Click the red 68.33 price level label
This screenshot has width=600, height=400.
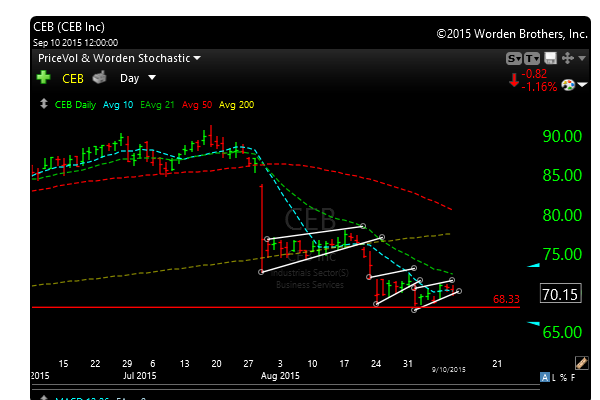coord(506,299)
